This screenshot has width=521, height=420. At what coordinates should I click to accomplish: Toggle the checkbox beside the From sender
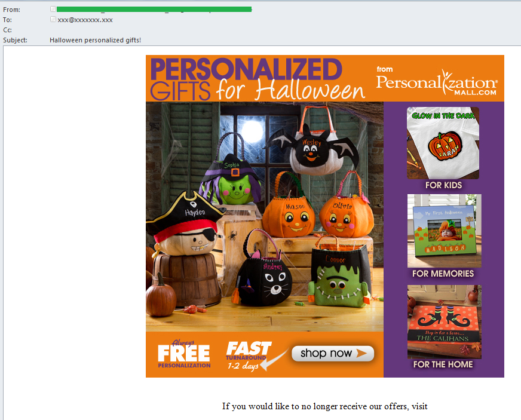point(53,9)
